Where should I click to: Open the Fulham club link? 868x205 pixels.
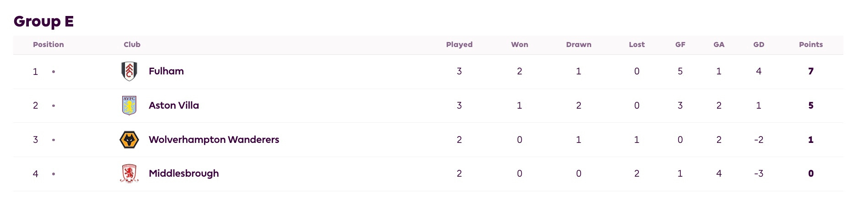pos(166,71)
